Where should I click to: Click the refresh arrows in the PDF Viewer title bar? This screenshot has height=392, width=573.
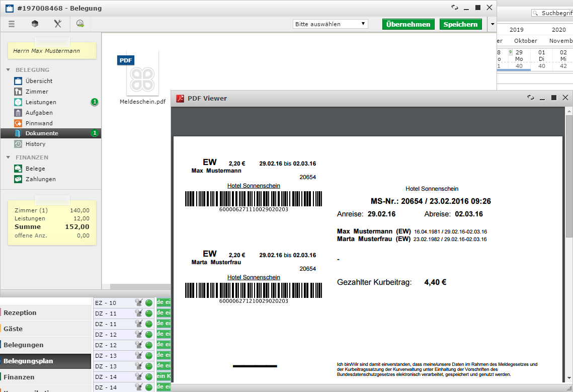point(531,97)
